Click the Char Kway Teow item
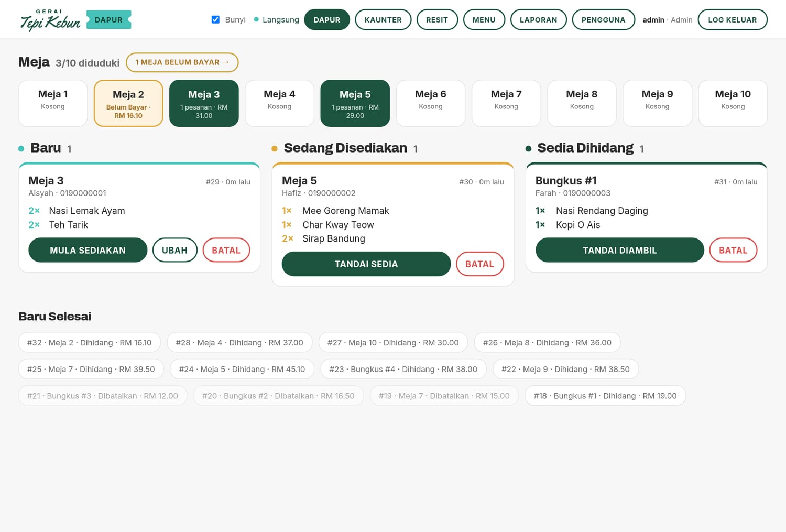 [338, 225]
